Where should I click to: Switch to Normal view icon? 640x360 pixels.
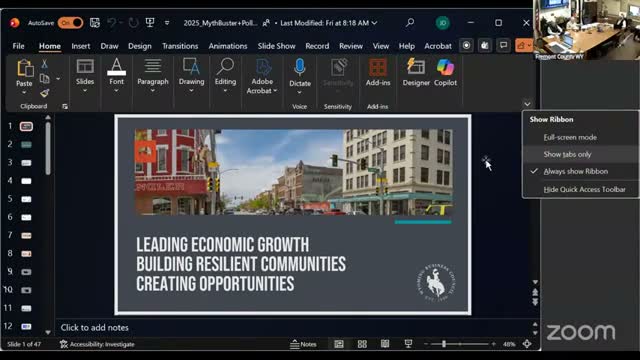[339, 344]
